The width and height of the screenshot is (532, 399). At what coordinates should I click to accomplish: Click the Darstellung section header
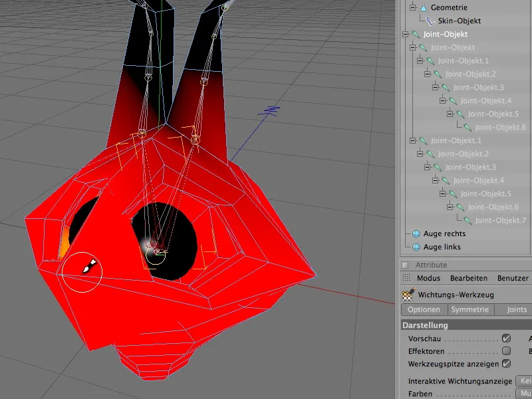467,325
